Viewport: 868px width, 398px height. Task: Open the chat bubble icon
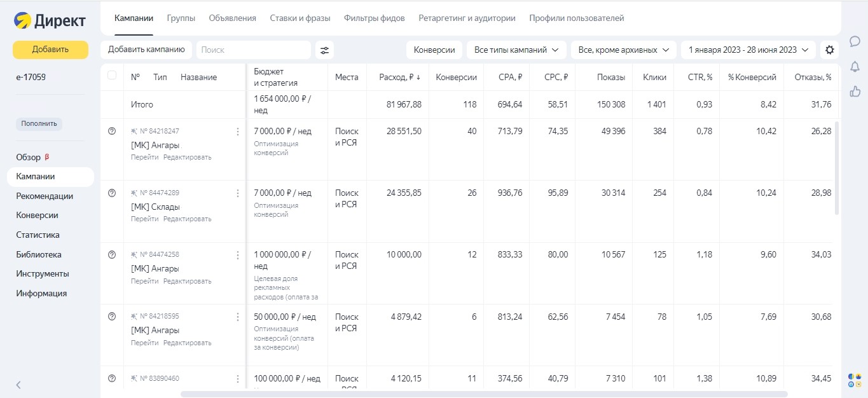[855, 41]
